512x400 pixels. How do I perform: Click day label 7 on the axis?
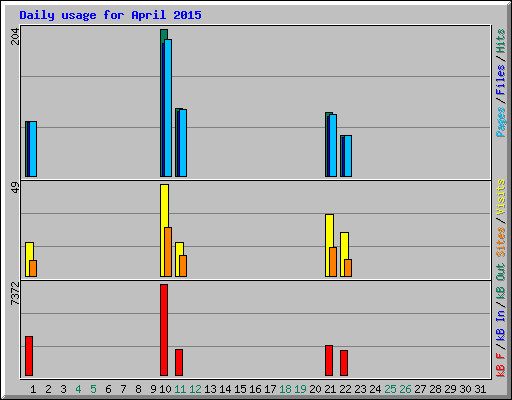tap(123, 389)
